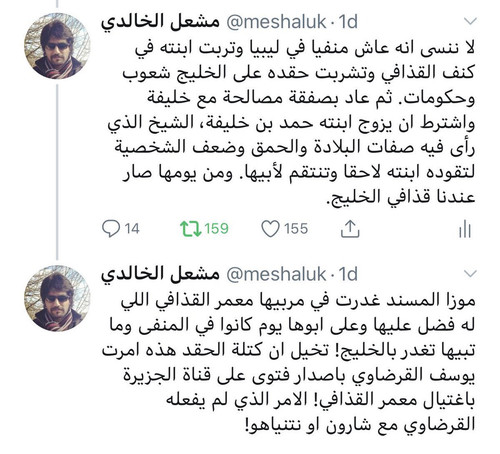Open @meshaluk handle on second tweet

pyautogui.click(x=276, y=274)
